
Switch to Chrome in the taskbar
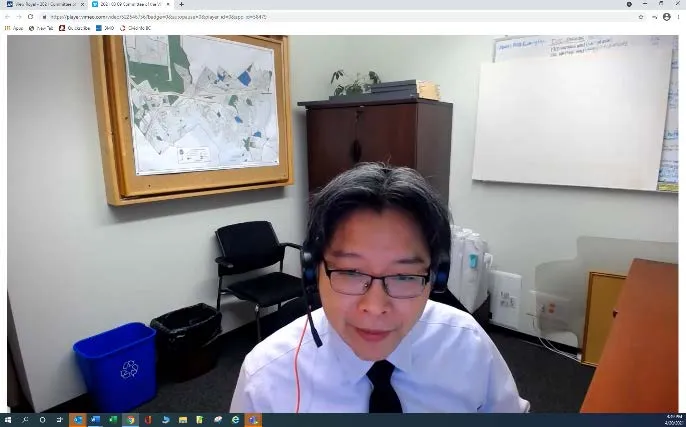tap(130, 420)
